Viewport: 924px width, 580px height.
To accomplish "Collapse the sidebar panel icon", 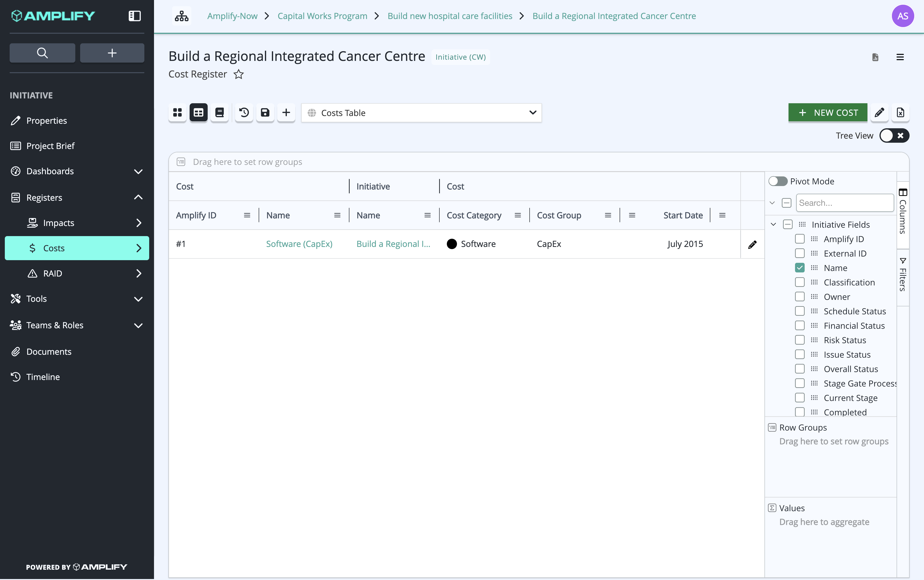I will (x=135, y=16).
